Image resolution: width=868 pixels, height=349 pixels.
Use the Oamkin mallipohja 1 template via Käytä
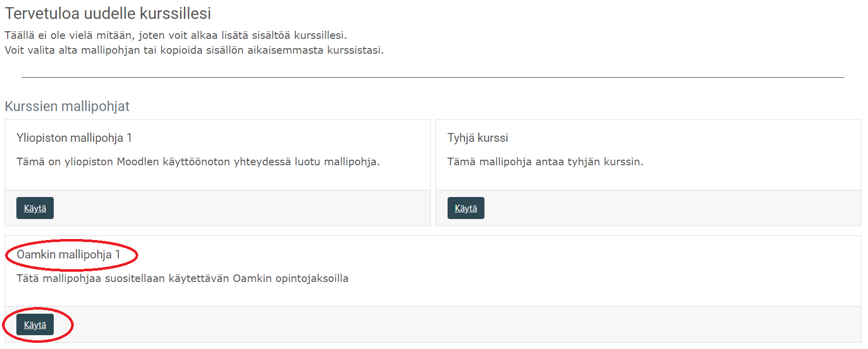click(x=35, y=325)
